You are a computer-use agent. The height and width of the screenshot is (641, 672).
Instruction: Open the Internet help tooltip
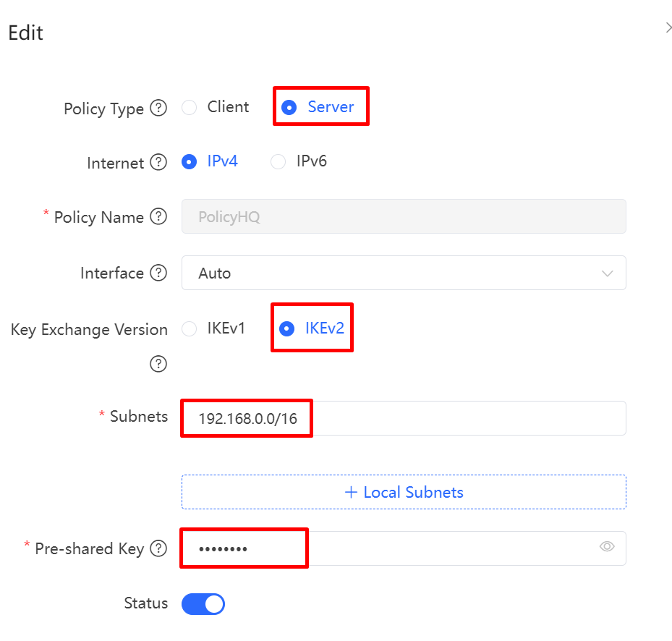point(158,163)
